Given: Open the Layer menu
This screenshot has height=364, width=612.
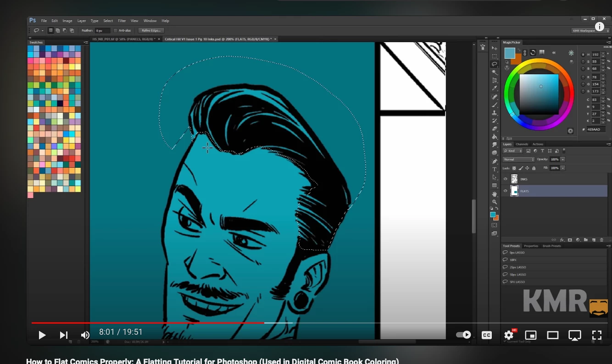Looking at the screenshot, I should point(81,21).
